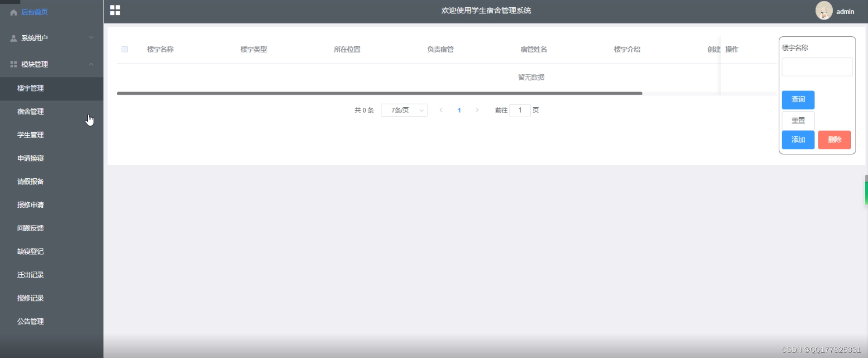This screenshot has width=868, height=358.
Task: Open 后台首页 dashboard link
Action: (x=34, y=12)
